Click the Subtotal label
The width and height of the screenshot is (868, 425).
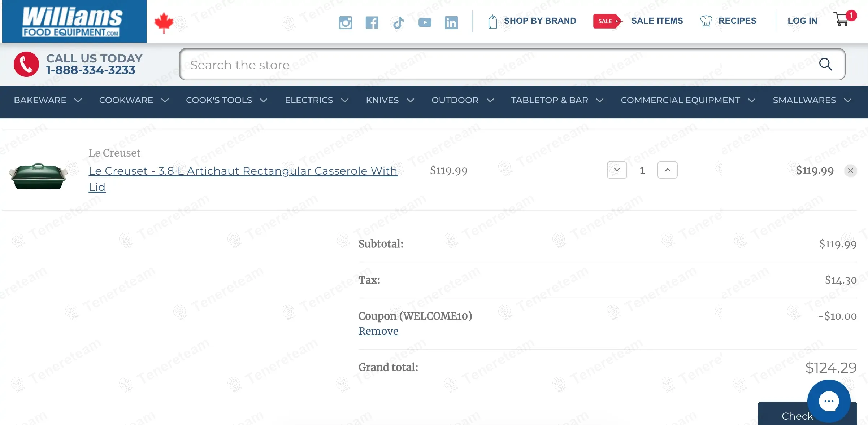point(381,244)
